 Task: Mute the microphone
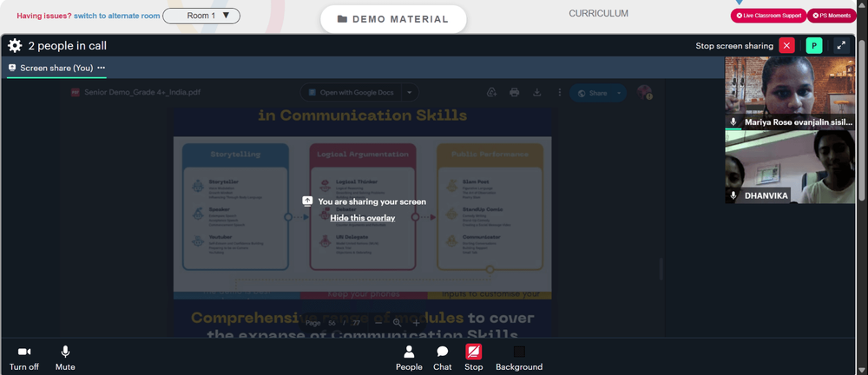pyautogui.click(x=65, y=358)
